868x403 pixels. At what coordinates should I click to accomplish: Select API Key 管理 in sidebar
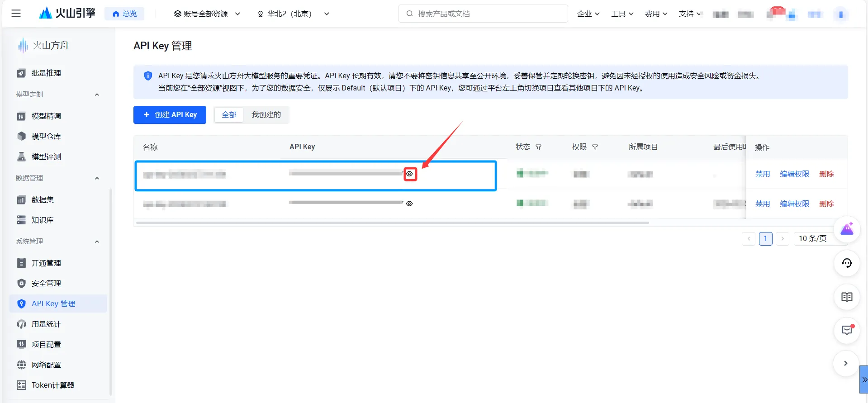(x=58, y=303)
